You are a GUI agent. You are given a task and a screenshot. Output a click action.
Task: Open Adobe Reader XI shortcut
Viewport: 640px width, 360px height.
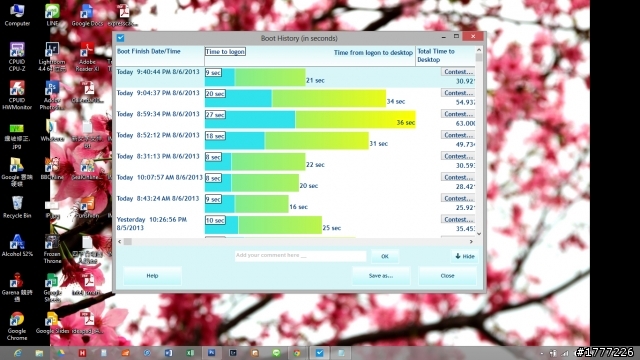click(87, 56)
